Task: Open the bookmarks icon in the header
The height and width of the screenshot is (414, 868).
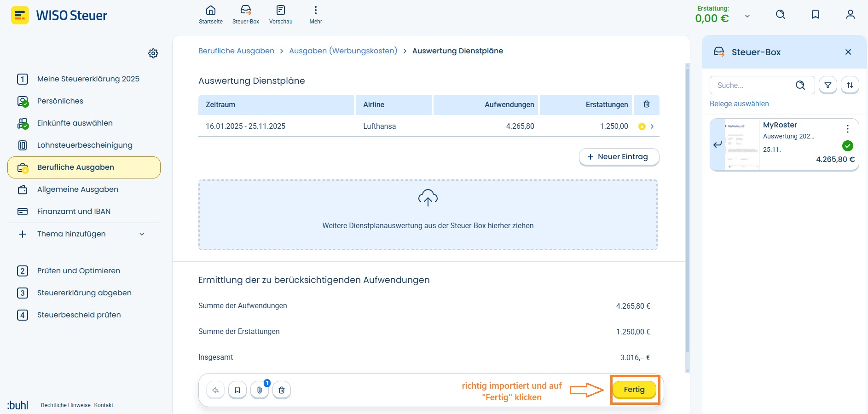Action: tap(816, 15)
